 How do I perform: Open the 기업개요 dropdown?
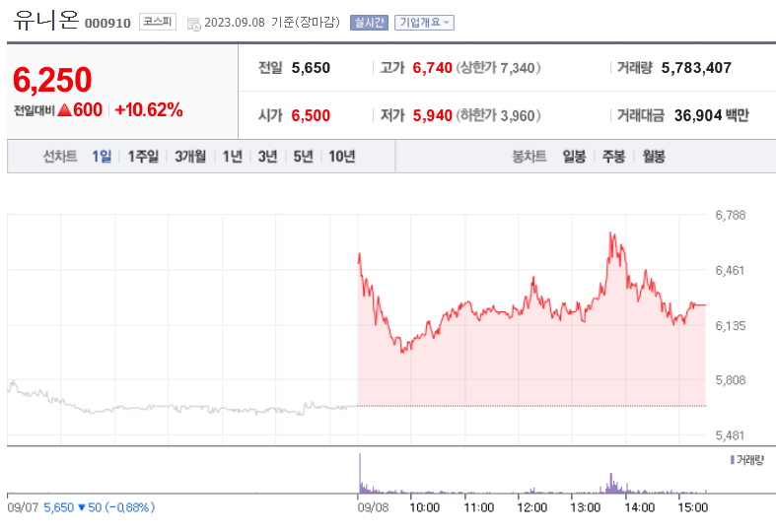[424, 23]
